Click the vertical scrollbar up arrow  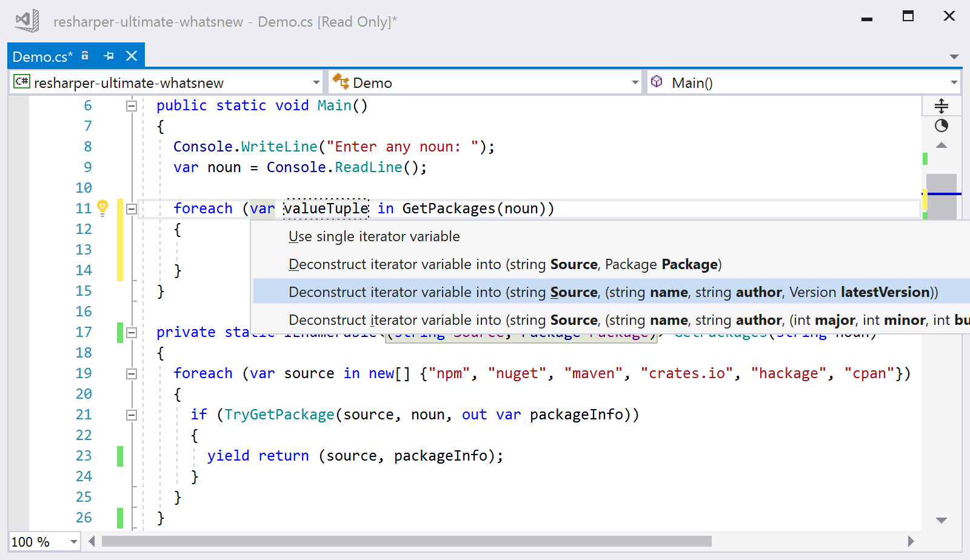click(x=942, y=145)
